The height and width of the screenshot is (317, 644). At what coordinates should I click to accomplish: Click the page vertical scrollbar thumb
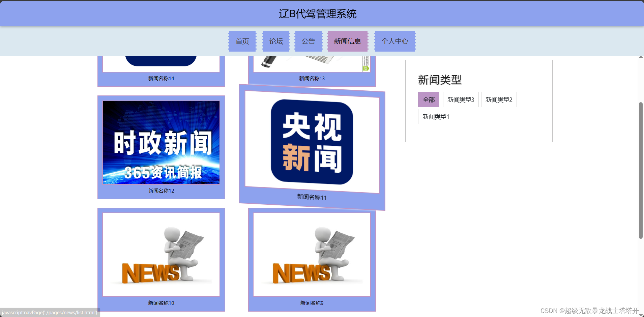coord(641,170)
